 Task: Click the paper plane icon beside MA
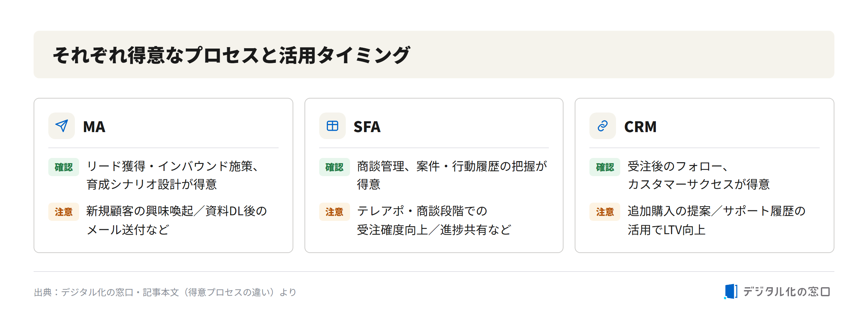point(62,126)
